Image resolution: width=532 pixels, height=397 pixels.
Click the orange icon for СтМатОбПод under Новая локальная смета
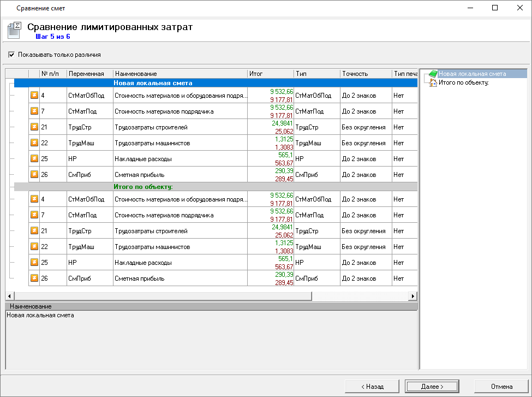tap(34, 95)
